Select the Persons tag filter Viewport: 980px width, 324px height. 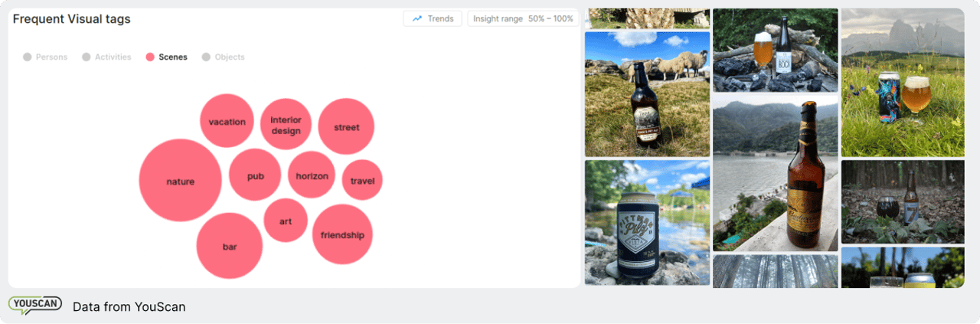tap(45, 57)
